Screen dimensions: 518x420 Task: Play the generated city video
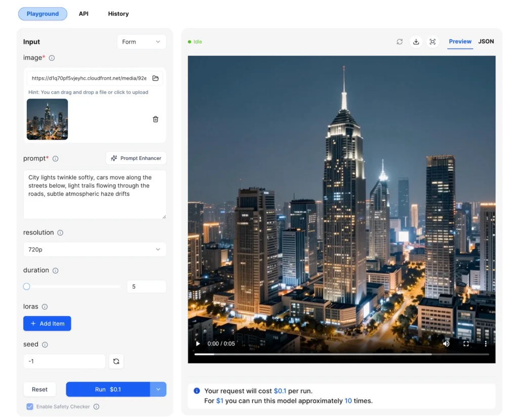click(x=198, y=344)
